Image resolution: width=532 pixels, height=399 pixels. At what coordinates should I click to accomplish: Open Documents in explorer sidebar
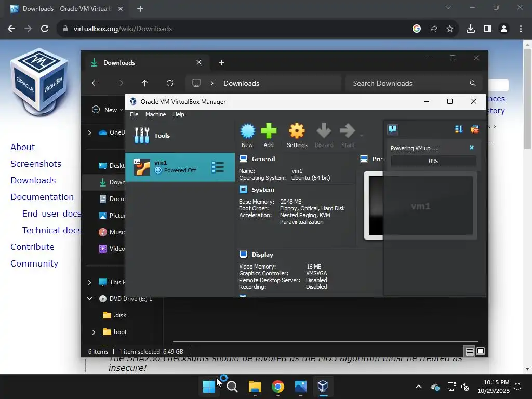(112, 199)
